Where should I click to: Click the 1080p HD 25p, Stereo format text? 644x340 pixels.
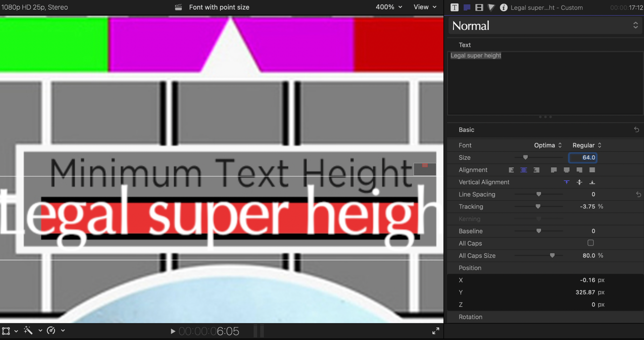35,7
